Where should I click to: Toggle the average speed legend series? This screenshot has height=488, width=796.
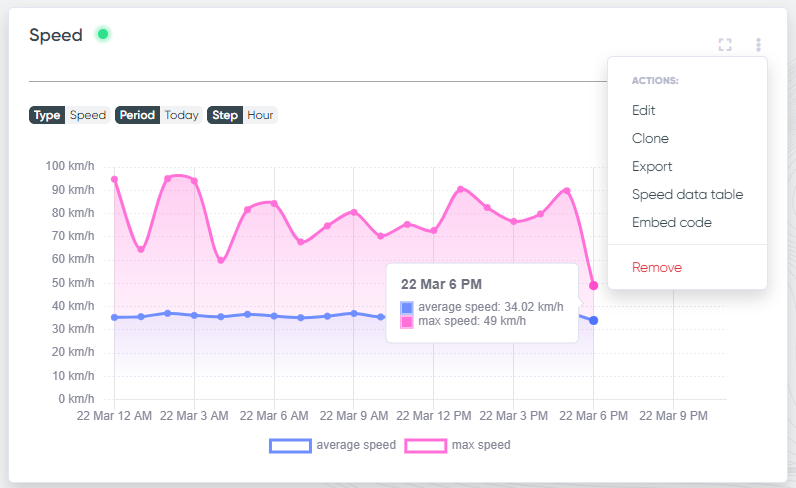tap(333, 445)
